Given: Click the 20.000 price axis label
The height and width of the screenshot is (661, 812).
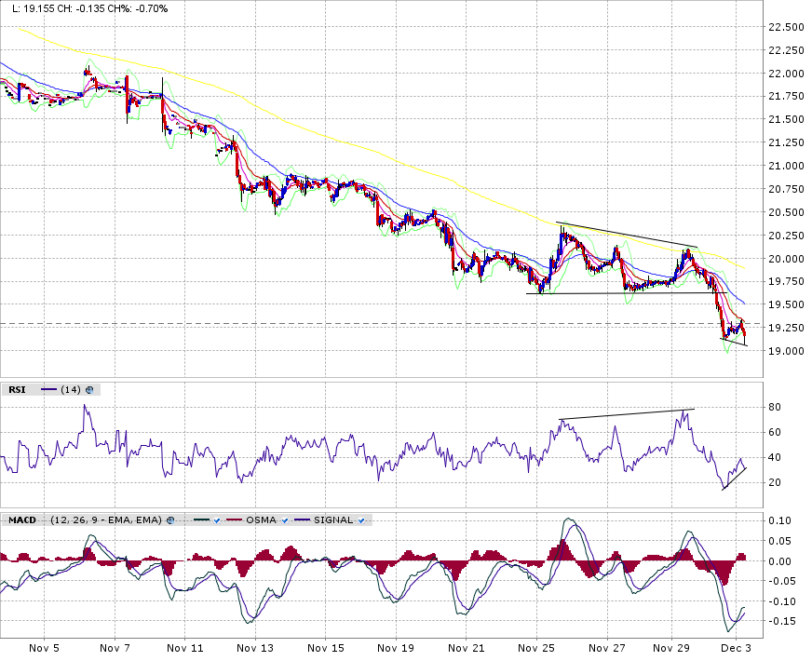Looking at the screenshot, I should tap(786, 259).
